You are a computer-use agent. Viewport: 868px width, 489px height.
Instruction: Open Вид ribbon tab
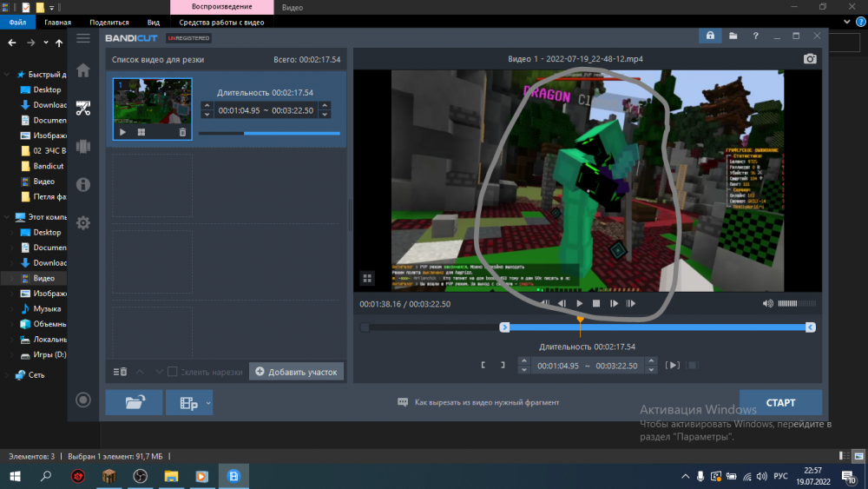click(x=154, y=23)
